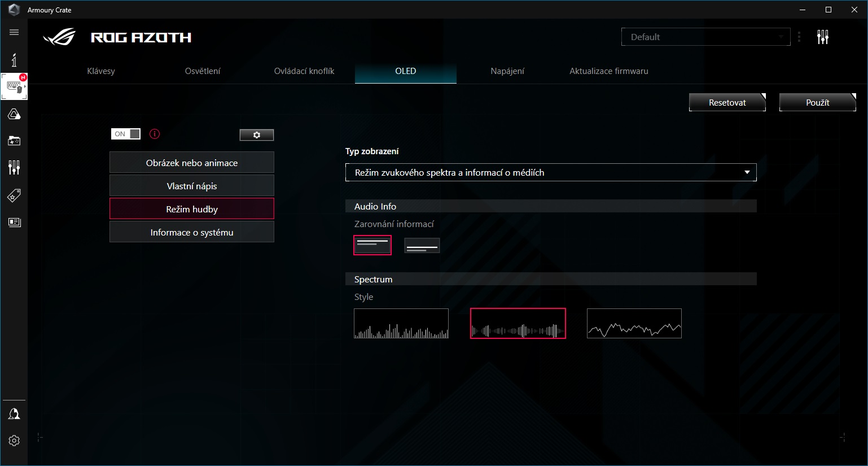Select the Devices keyboard icon in sidebar

coord(14,86)
